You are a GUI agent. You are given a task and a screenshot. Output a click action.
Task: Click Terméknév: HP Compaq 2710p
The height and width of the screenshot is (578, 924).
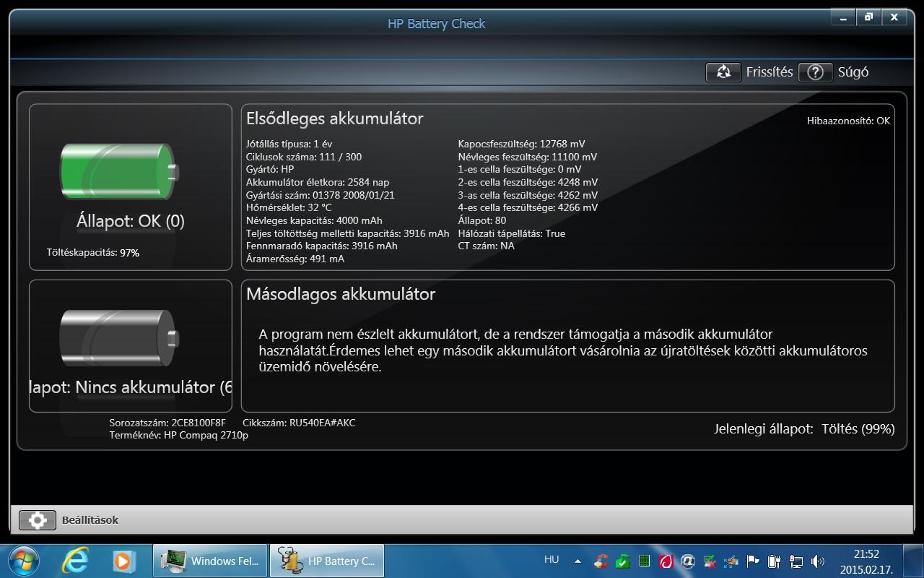[x=179, y=436]
